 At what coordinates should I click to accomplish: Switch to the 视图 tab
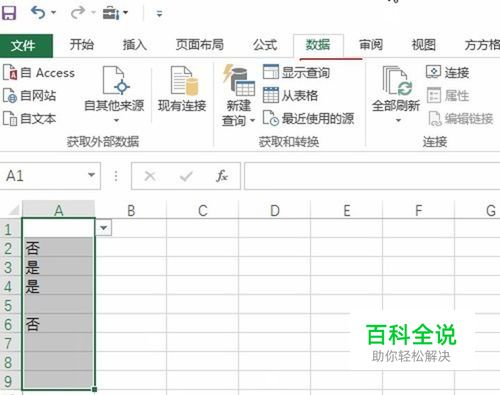[424, 45]
